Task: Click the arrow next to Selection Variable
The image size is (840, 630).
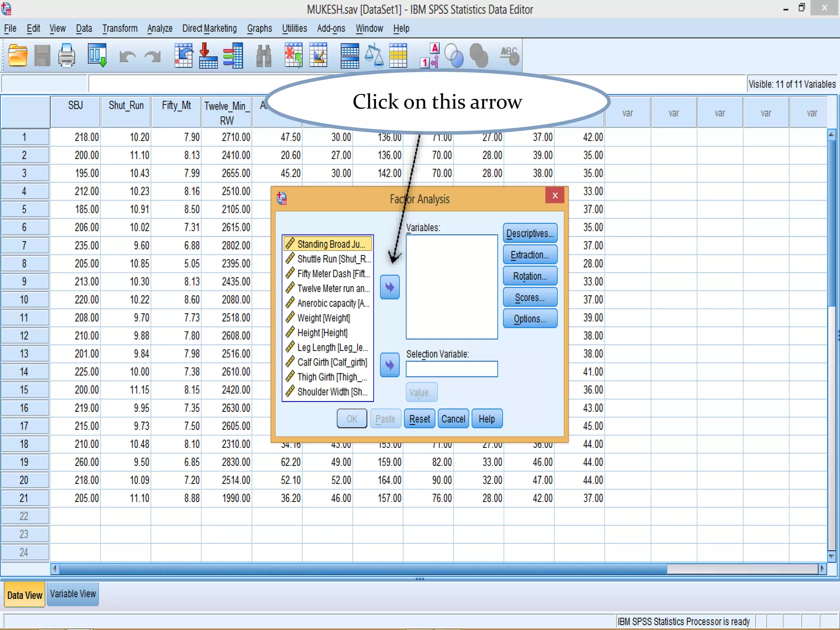Action: point(390,365)
